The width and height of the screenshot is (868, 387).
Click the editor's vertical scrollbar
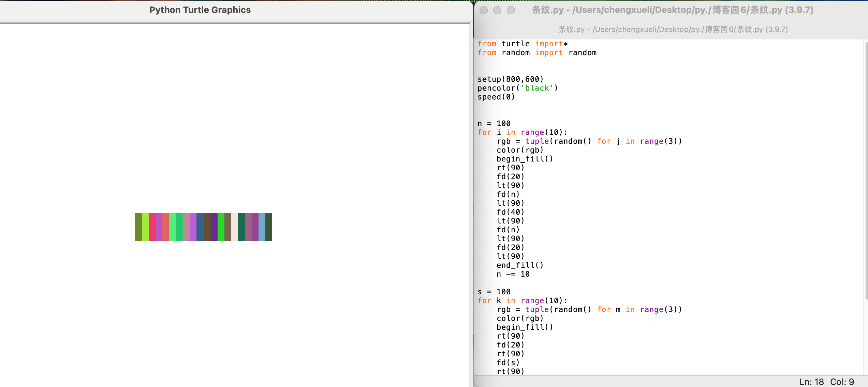point(866,170)
